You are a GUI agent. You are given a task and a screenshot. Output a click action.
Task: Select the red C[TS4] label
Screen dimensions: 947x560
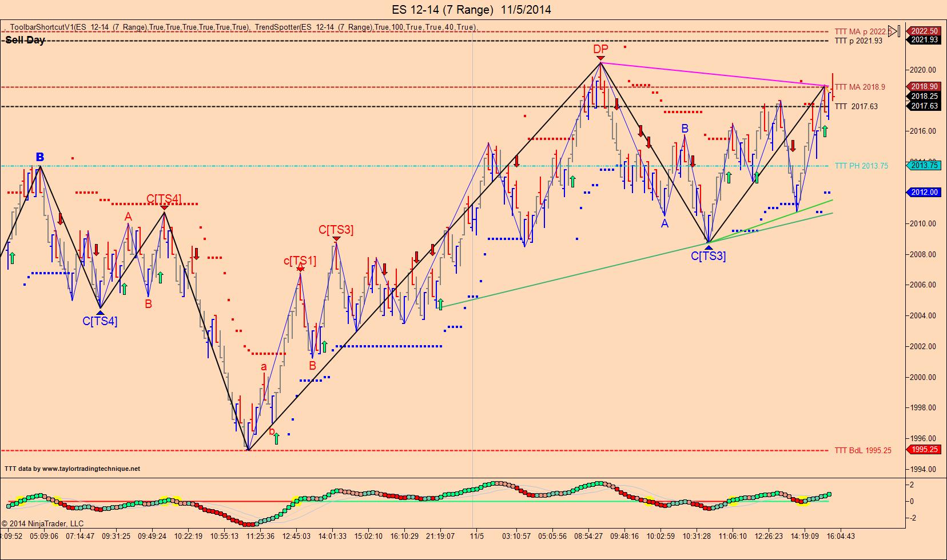tap(164, 199)
